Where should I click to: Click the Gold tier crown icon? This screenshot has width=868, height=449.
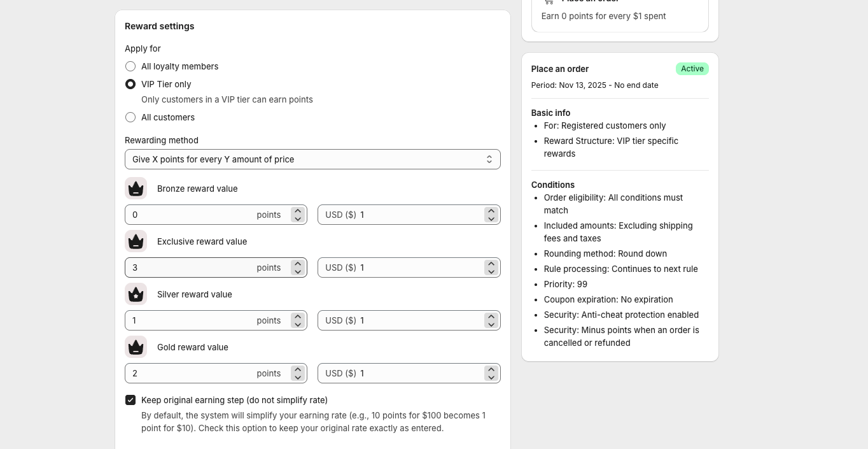(x=136, y=347)
